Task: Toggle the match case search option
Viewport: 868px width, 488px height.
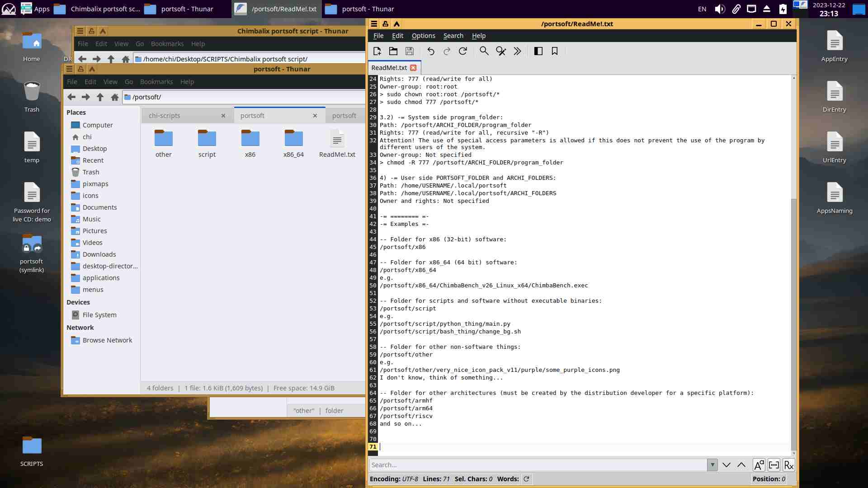Action: (x=759, y=465)
